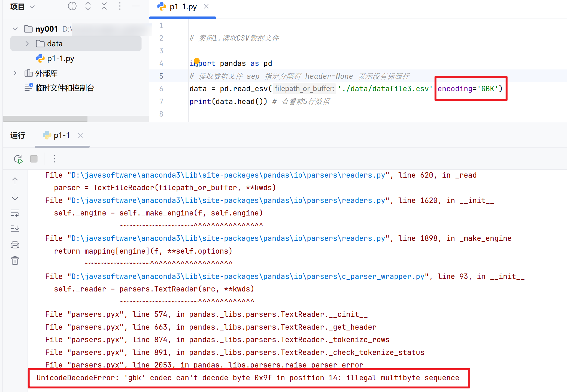Screen dimensions: 567x392
Task: Expand the 外部库 external libraries node
Action: (15, 73)
